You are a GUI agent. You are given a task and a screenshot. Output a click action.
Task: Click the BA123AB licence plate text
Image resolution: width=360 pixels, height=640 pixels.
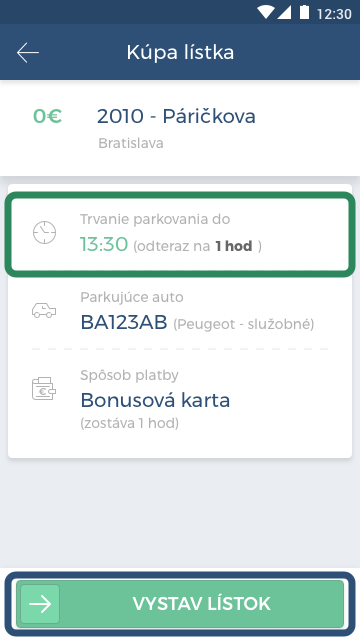tap(124, 322)
